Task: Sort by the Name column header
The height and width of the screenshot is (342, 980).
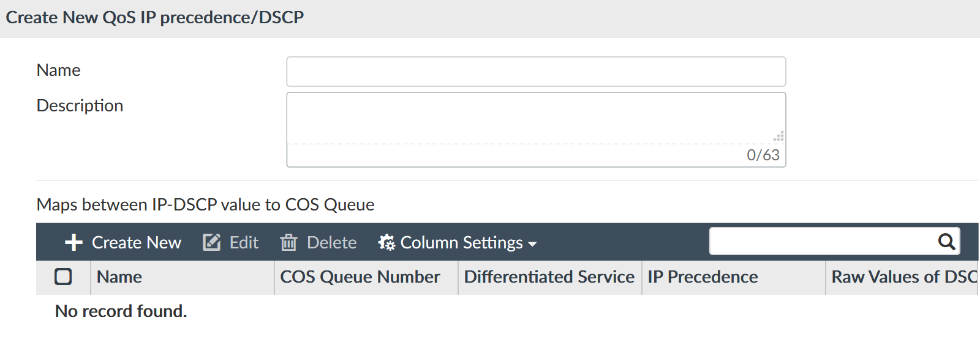Action: (x=119, y=277)
